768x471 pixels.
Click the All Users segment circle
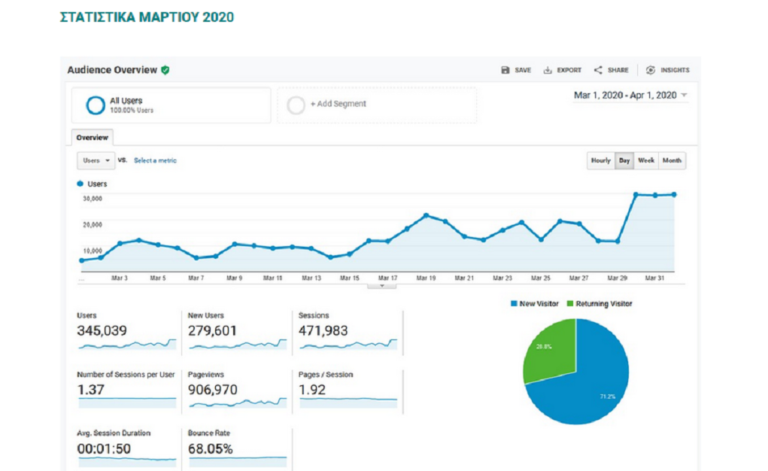96,105
